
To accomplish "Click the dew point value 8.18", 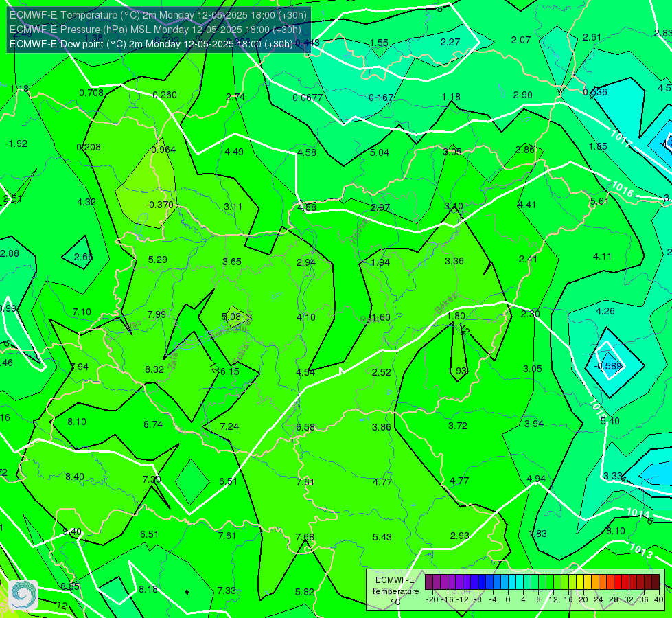I will click(148, 589).
